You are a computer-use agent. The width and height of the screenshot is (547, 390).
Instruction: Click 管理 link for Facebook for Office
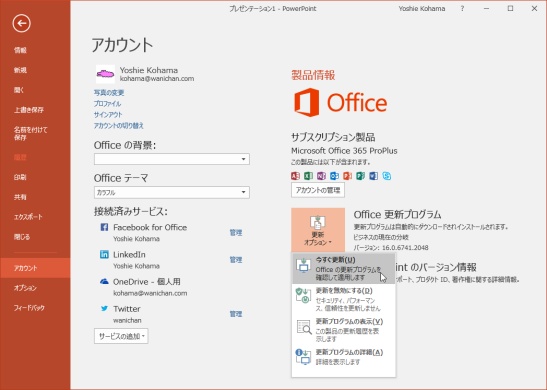tap(236, 232)
